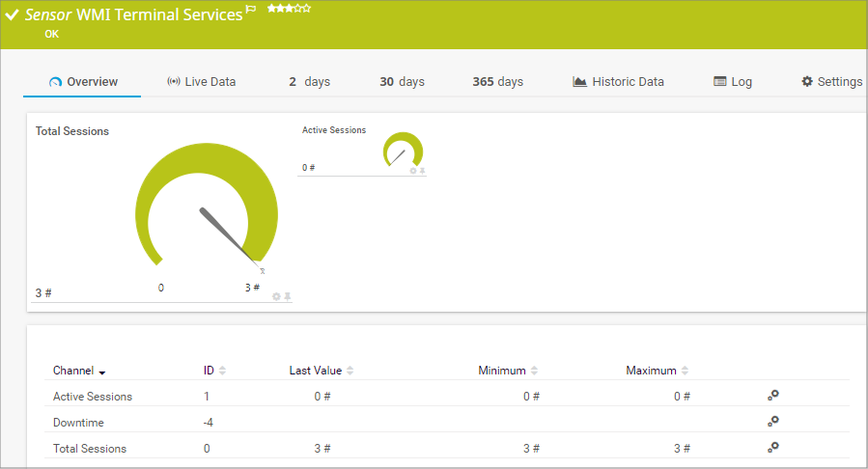Viewport: 868px width, 469px height.
Task: Open channel settings for Active Sessions row
Action: tap(772, 396)
